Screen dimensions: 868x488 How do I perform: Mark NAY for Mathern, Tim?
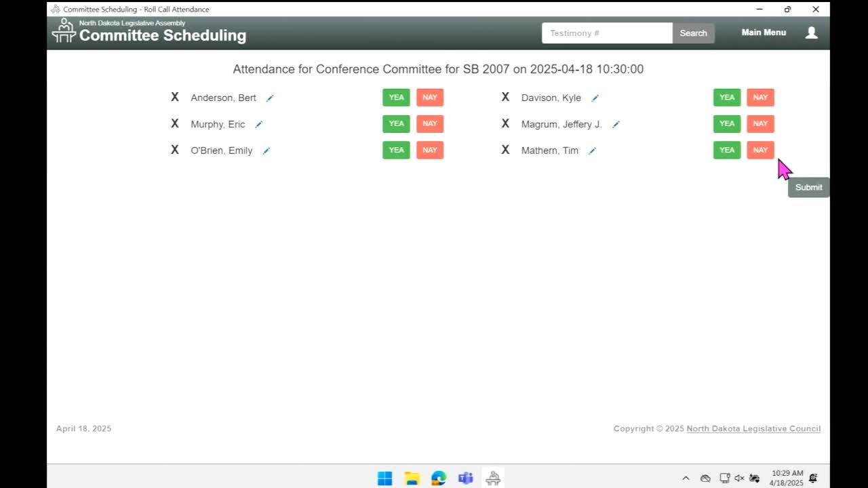pyautogui.click(x=760, y=150)
